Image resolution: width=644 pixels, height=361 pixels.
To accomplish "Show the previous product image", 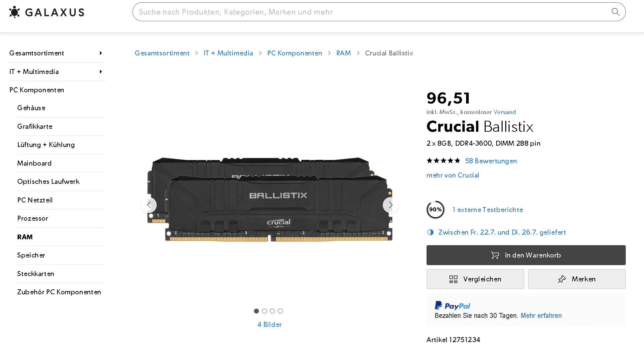I will coord(149,205).
